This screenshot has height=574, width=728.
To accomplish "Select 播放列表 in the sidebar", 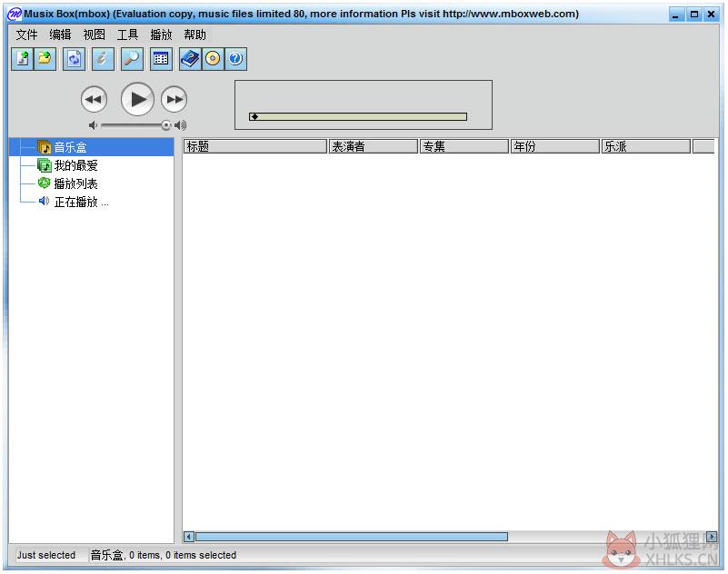I will [75, 183].
